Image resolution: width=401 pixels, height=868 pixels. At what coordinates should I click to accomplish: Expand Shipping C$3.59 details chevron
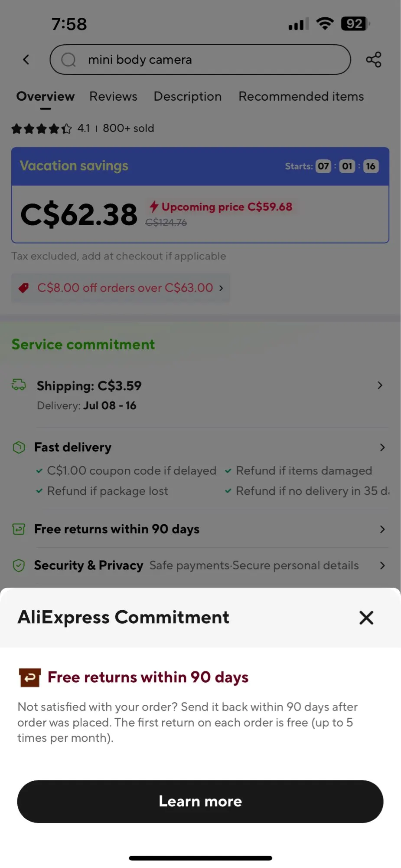point(380,385)
